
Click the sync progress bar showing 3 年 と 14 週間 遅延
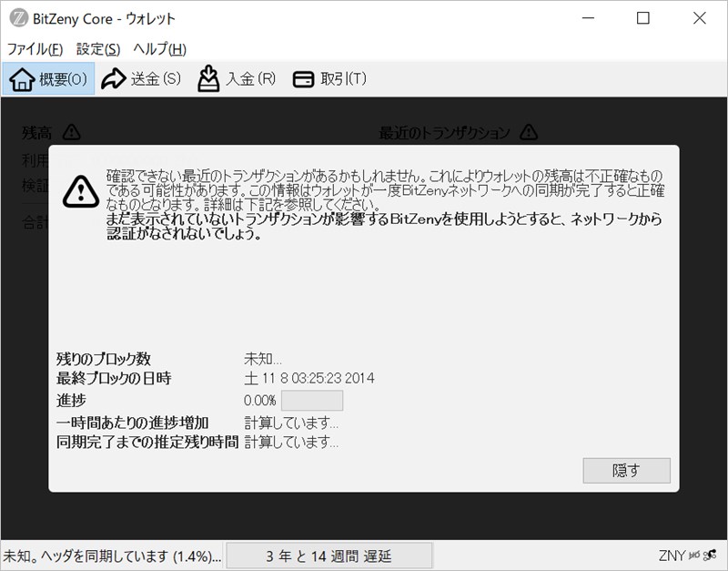[329, 556]
